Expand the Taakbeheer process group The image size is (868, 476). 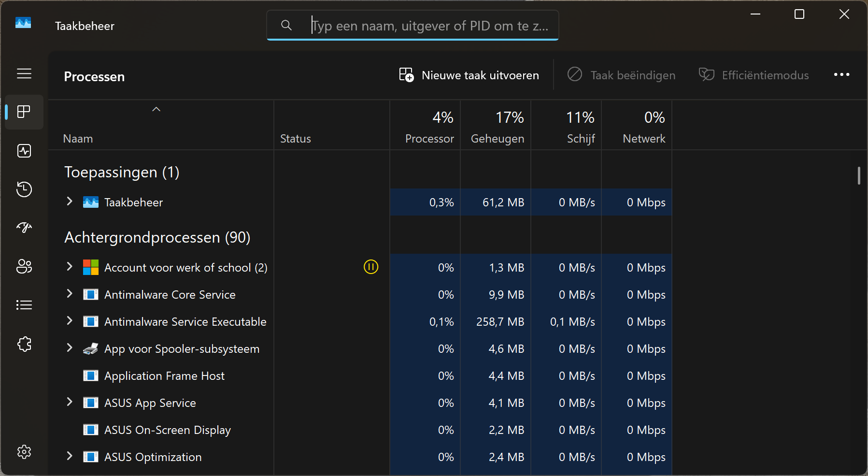(x=70, y=202)
